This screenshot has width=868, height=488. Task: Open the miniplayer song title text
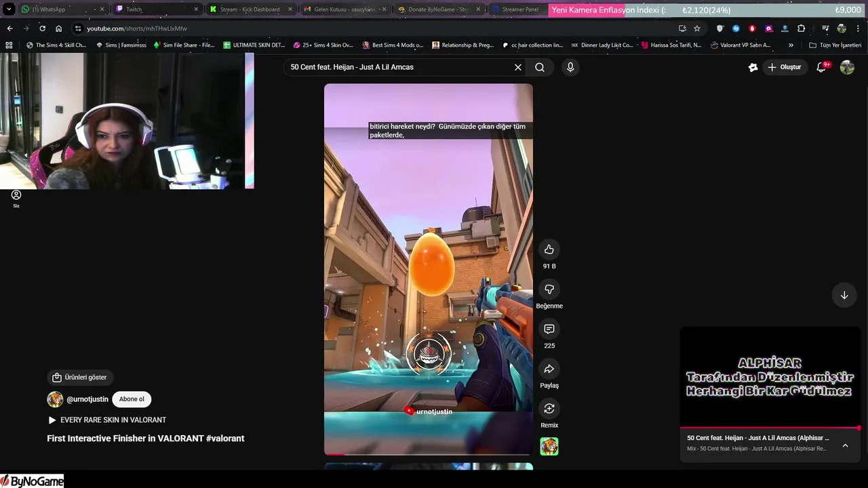point(757,438)
